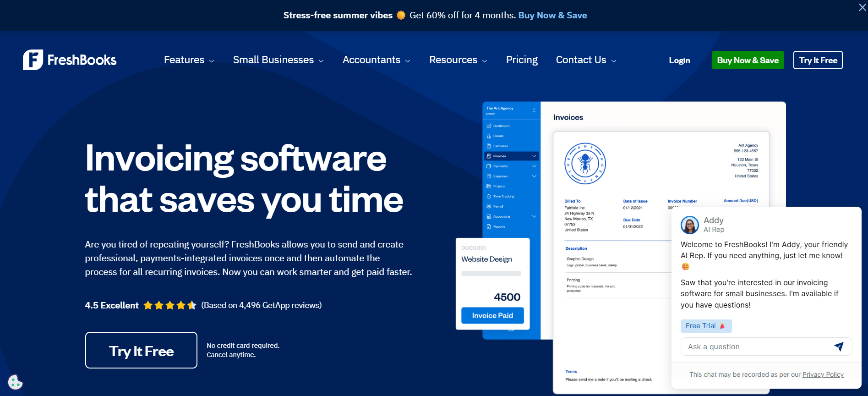Close the promo banner with the X
The height and width of the screenshot is (396, 868).
point(862,7)
